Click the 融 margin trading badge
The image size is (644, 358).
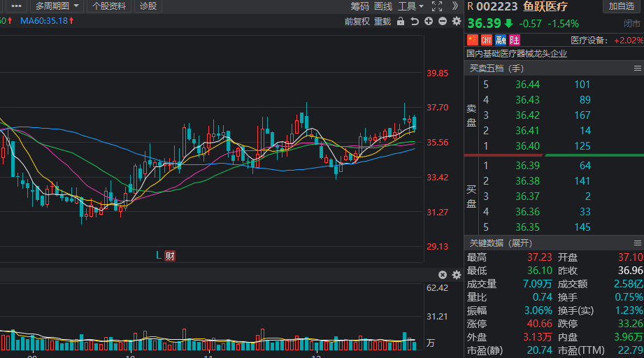pyautogui.click(x=501, y=40)
